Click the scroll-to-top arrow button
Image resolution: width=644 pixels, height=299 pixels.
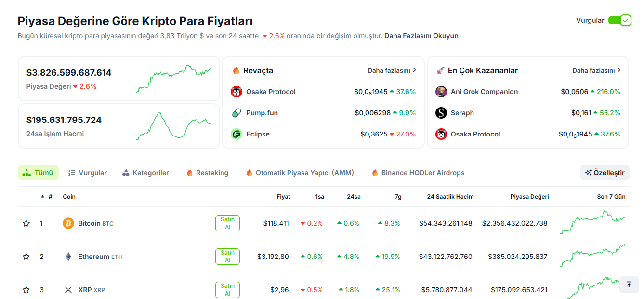629,285
